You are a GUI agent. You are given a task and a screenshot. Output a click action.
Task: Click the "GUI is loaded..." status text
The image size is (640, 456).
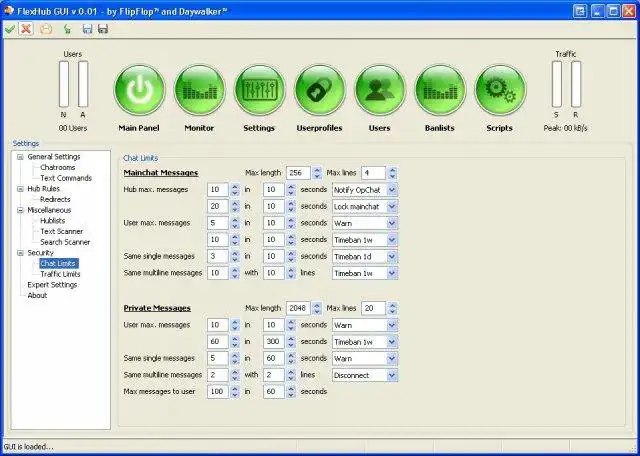28,447
